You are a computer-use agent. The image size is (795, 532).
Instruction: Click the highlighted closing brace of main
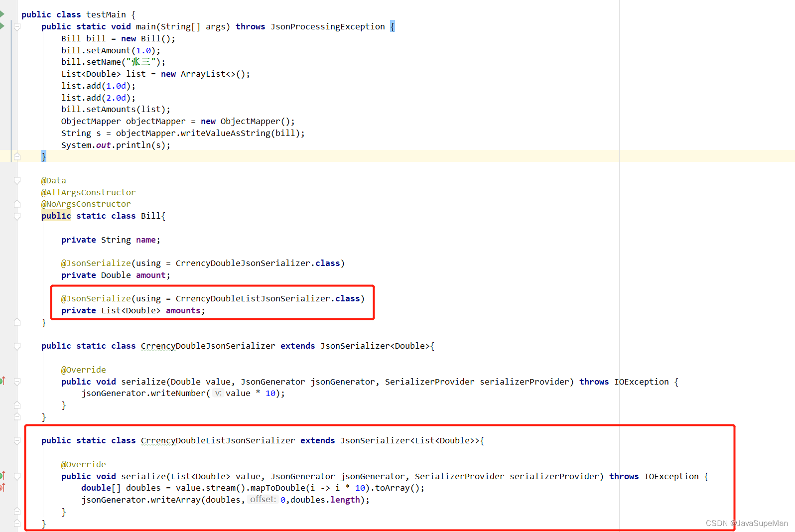[44, 156]
